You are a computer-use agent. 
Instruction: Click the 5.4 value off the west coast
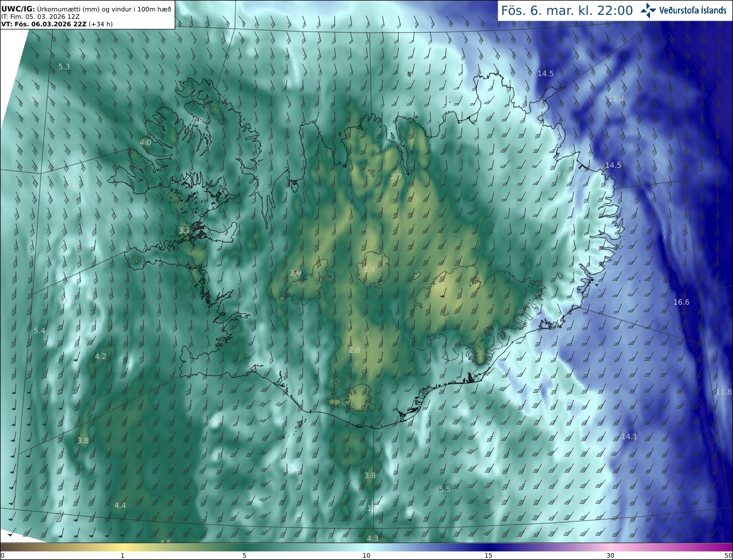click(x=39, y=331)
